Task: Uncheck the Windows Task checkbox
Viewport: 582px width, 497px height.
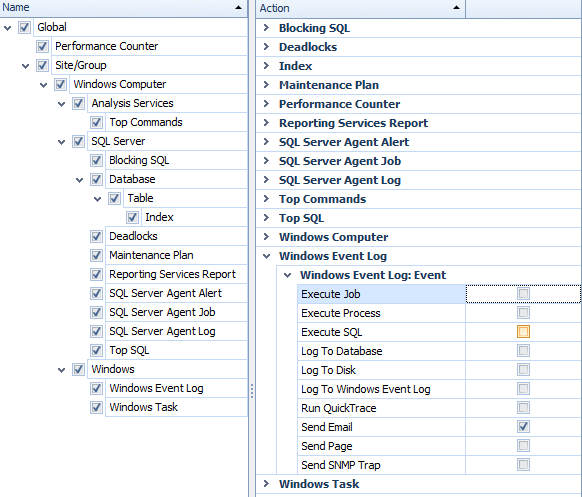Action: [x=97, y=407]
